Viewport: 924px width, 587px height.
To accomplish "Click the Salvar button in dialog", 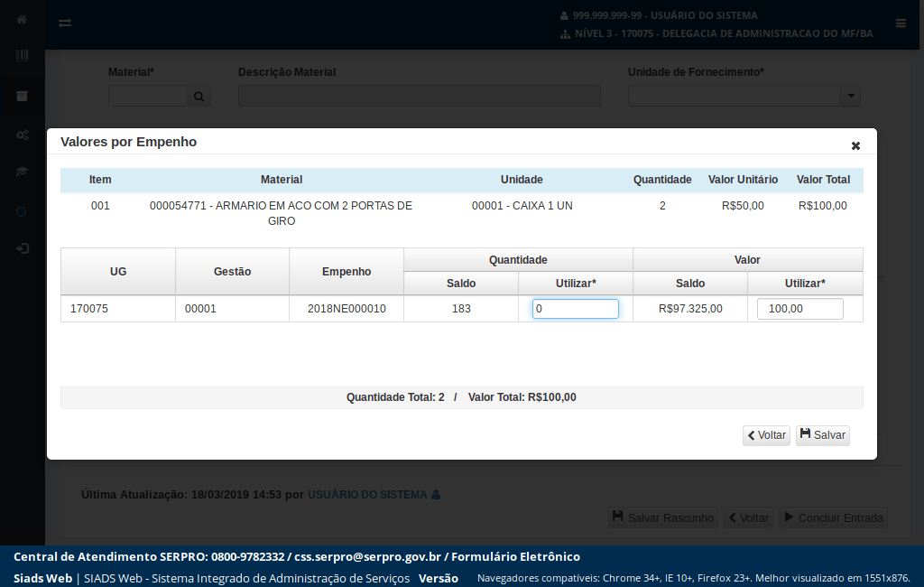I will (823, 435).
